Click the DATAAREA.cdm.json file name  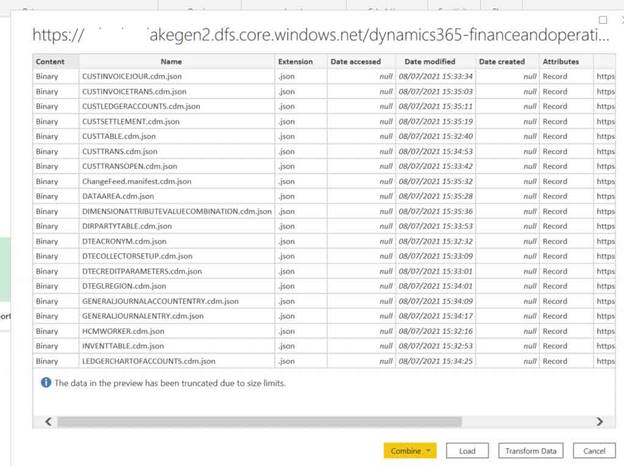[118, 196]
